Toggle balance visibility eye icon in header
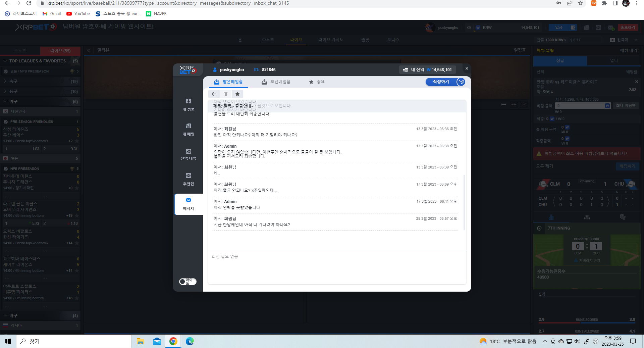Image resolution: width=644 pixels, height=348 pixels. coord(469,28)
